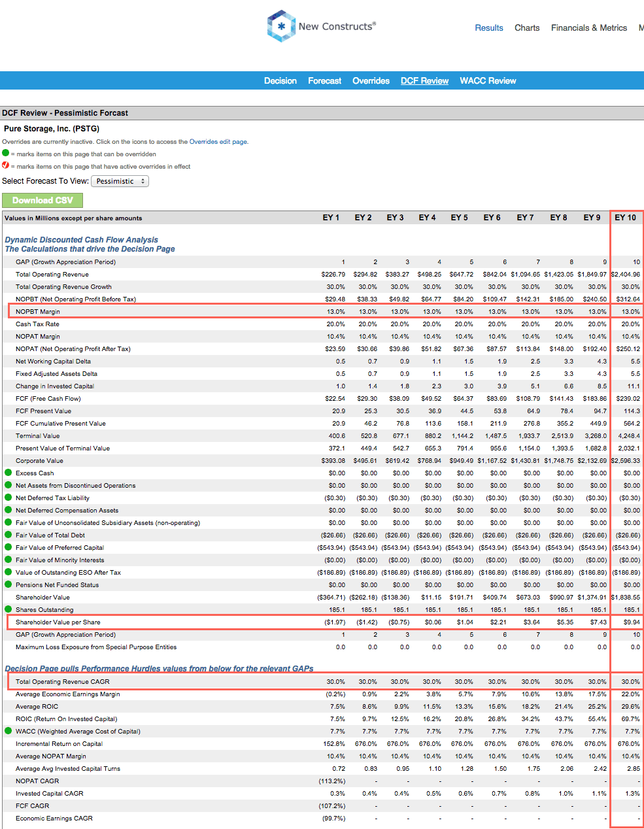
Task: Select the $9.94 per share value
Action: 632,622
